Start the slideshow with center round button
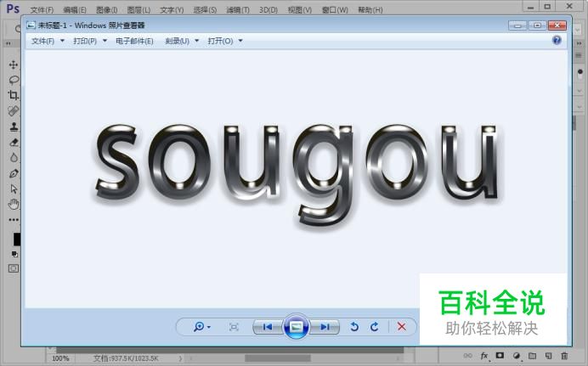 point(297,327)
